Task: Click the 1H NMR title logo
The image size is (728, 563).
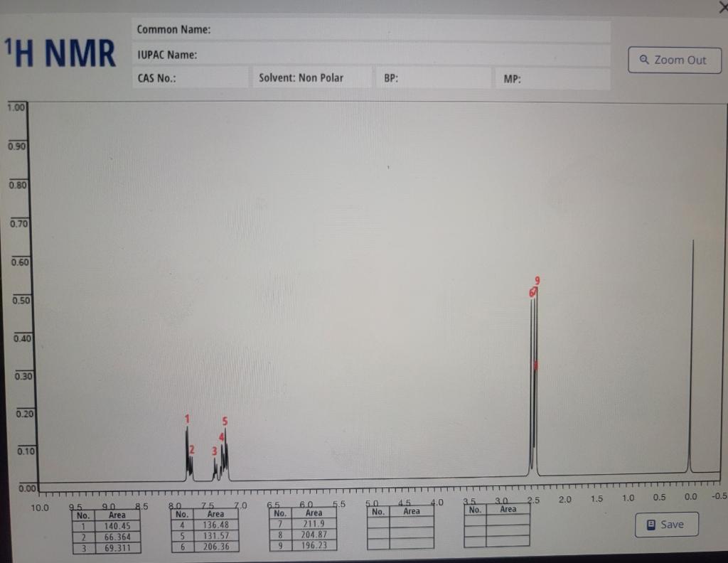Action: pos(60,52)
